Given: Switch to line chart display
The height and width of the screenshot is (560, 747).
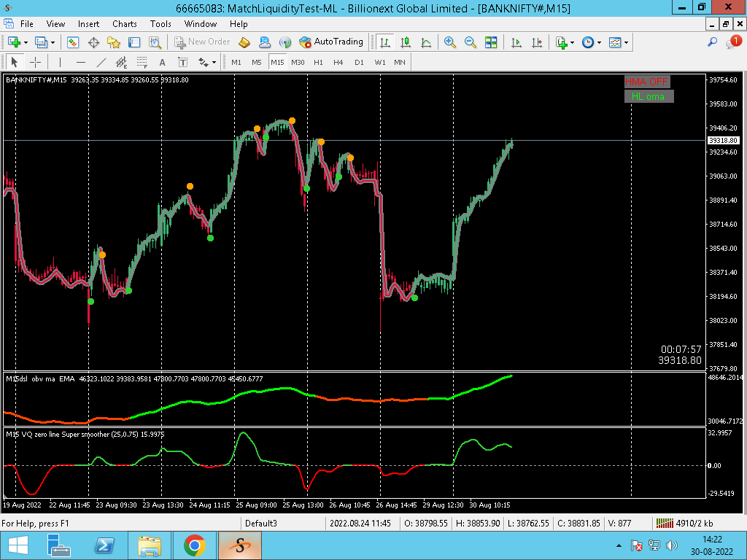Looking at the screenshot, I should [x=426, y=42].
